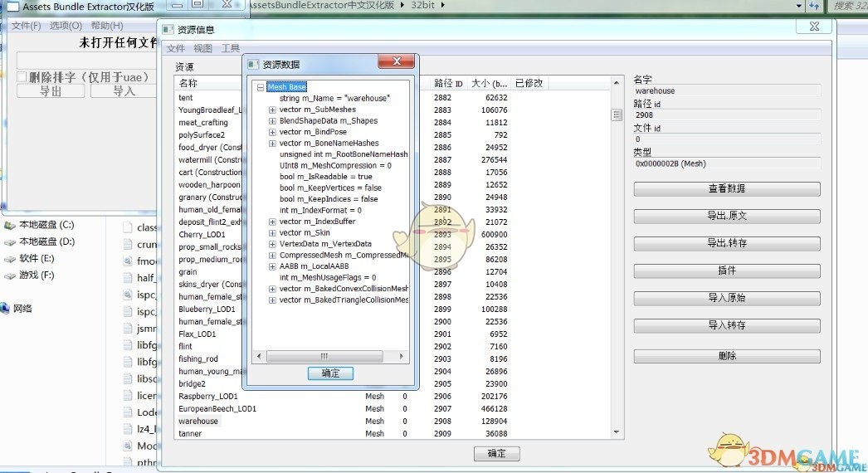Click the jsmn file icon in Explorer

tap(128, 328)
